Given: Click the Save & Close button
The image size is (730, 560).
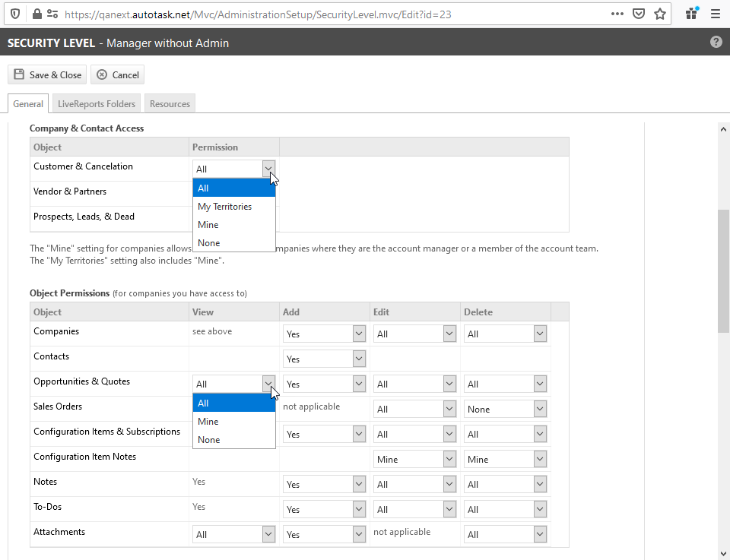Looking at the screenshot, I should coord(47,74).
